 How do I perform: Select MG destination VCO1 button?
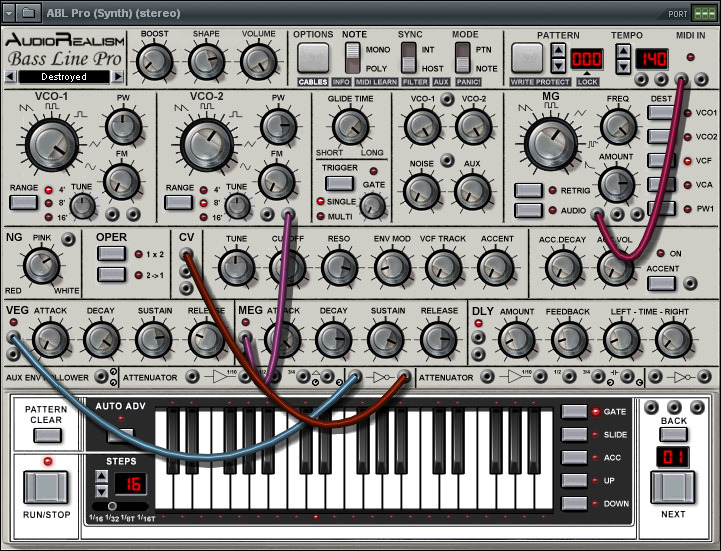coord(661,113)
